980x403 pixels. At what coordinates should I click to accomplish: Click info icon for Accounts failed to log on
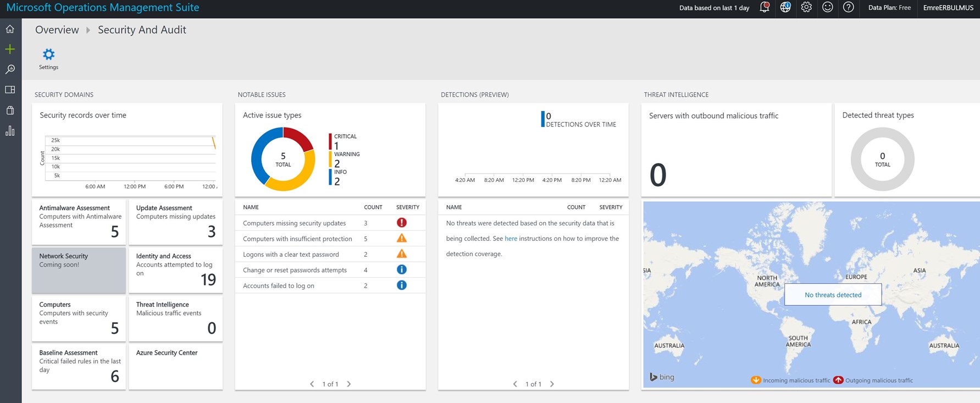402,285
